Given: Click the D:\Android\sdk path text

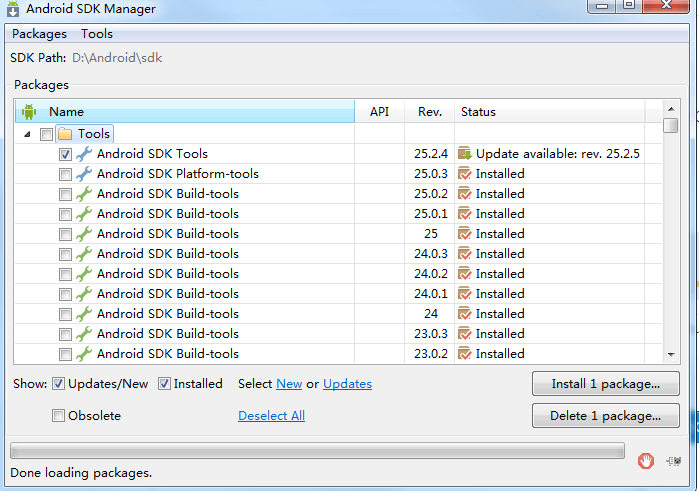Looking at the screenshot, I should [117, 58].
